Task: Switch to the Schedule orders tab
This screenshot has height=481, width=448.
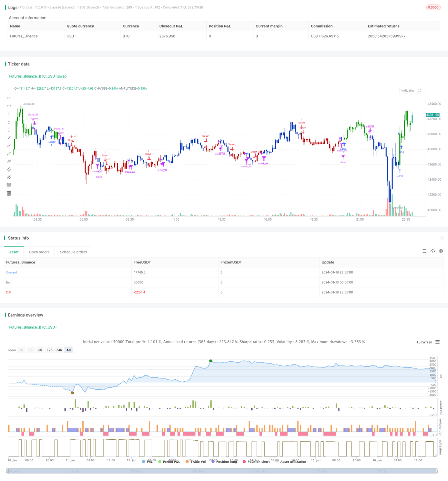Action: (x=73, y=252)
